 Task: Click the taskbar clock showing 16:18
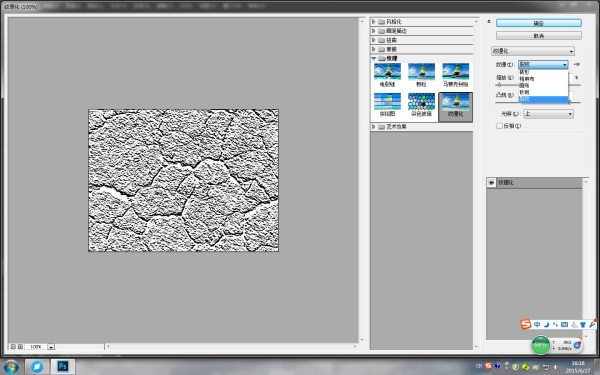tap(578, 367)
